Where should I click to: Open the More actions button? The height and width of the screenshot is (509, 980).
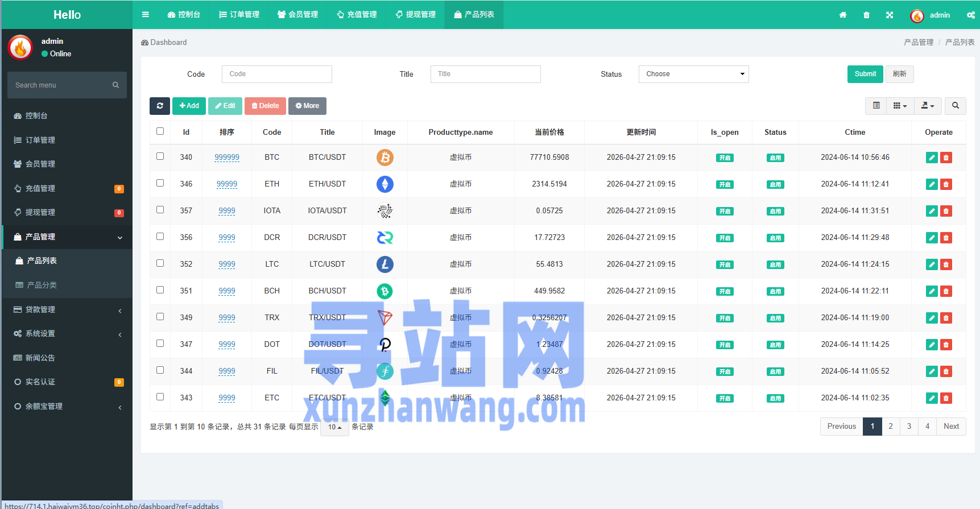point(307,106)
